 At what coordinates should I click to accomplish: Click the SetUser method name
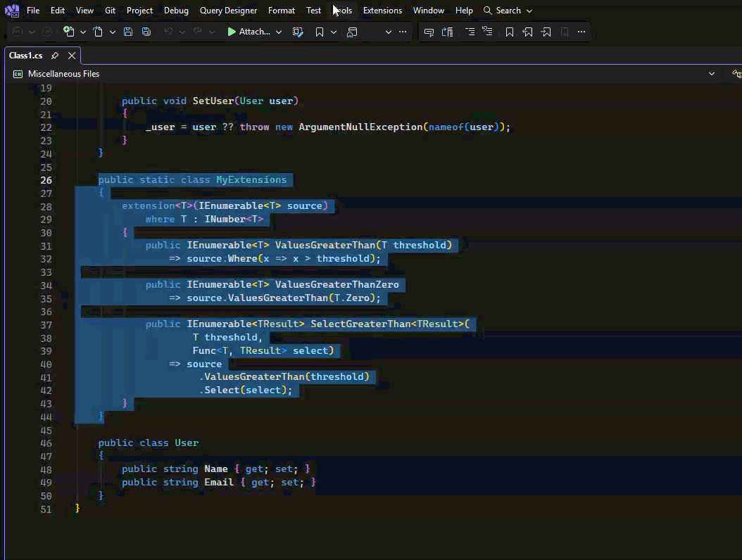213,101
